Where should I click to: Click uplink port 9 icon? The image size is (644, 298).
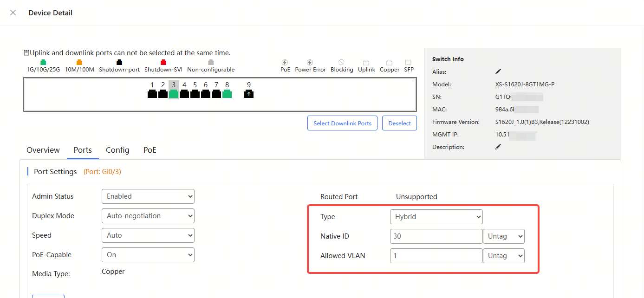249,94
